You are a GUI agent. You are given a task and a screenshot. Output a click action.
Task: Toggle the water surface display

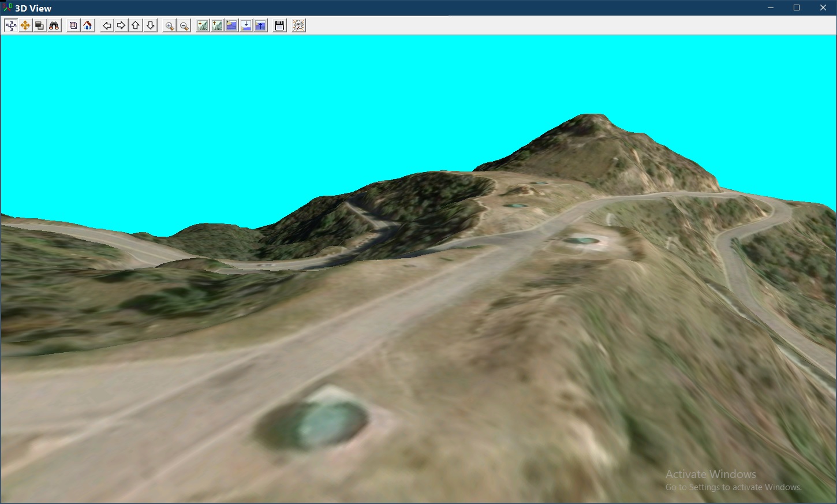pyautogui.click(x=231, y=25)
